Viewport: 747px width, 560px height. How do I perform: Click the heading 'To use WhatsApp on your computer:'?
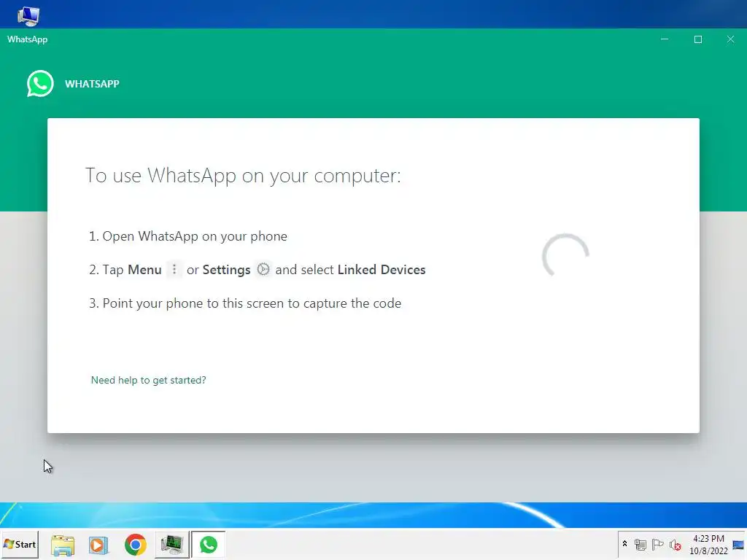[243, 176]
